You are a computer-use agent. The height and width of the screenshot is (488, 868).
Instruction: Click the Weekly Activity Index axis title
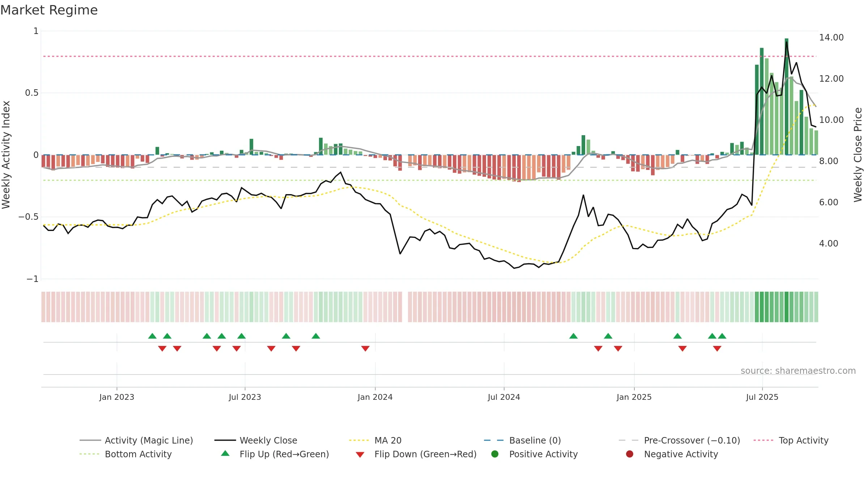click(6, 155)
